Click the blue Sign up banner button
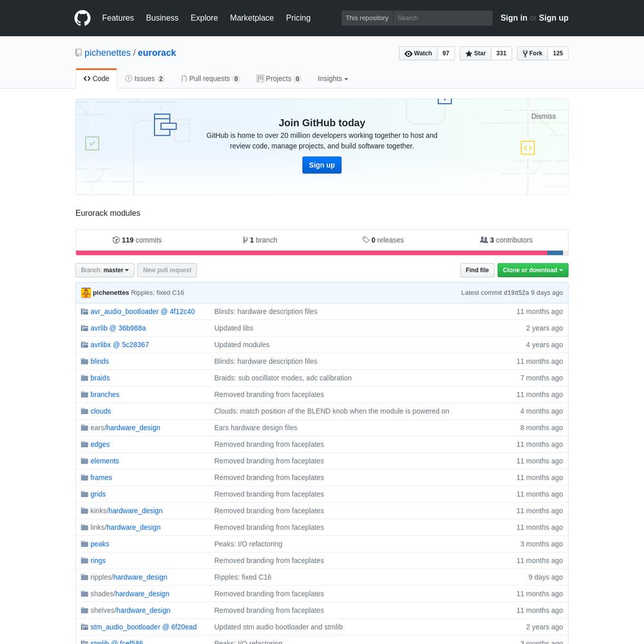Viewport: 644px width, 644px height. [321, 165]
